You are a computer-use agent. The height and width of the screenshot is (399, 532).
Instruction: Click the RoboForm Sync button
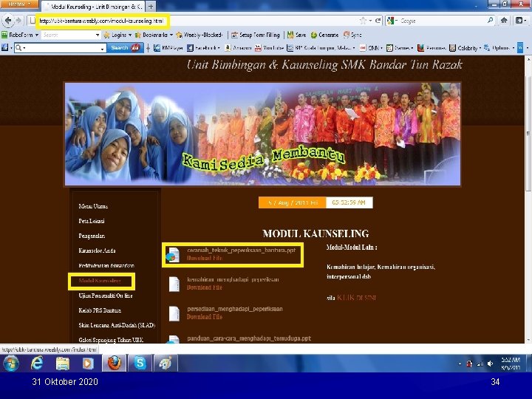[x=352, y=35]
